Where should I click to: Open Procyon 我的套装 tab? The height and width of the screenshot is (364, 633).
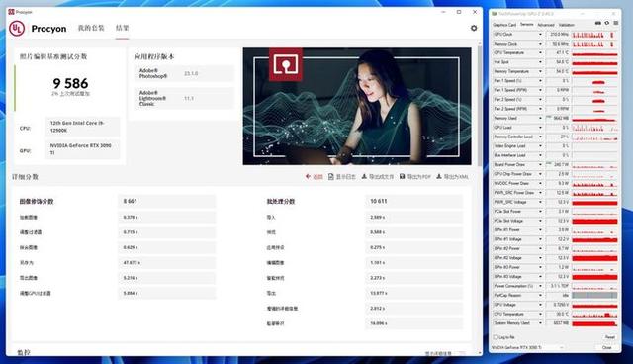coord(91,28)
